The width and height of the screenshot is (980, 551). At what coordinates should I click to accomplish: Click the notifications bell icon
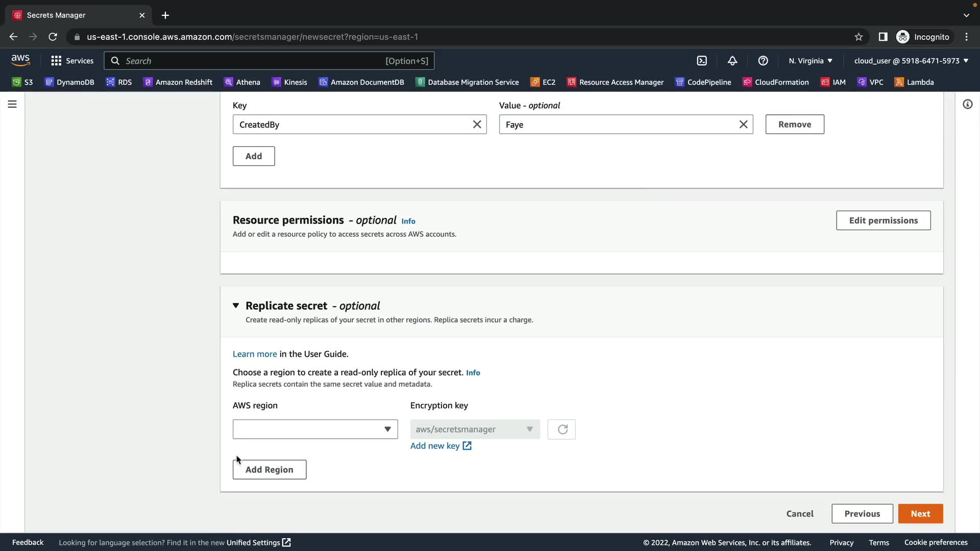point(732,61)
